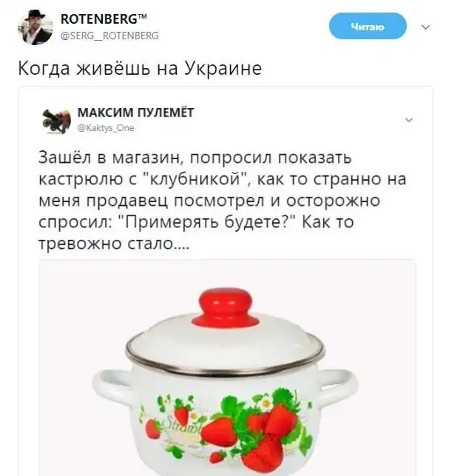Click the quoted tweet text about кастрюлю

[223, 201]
